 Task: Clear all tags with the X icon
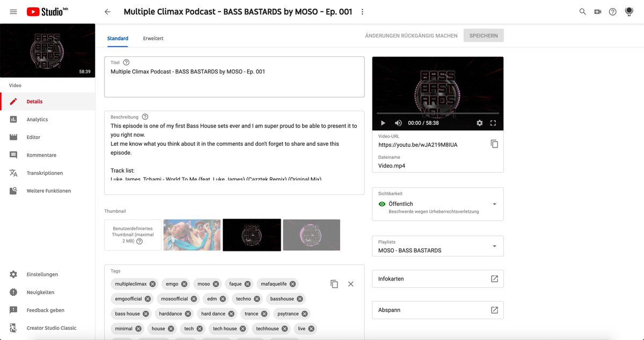coord(350,284)
